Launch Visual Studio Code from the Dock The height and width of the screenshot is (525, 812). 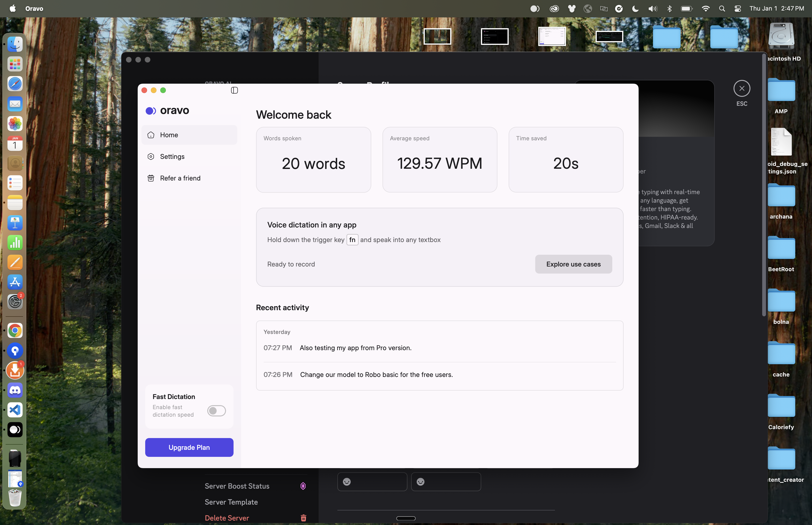(15, 410)
